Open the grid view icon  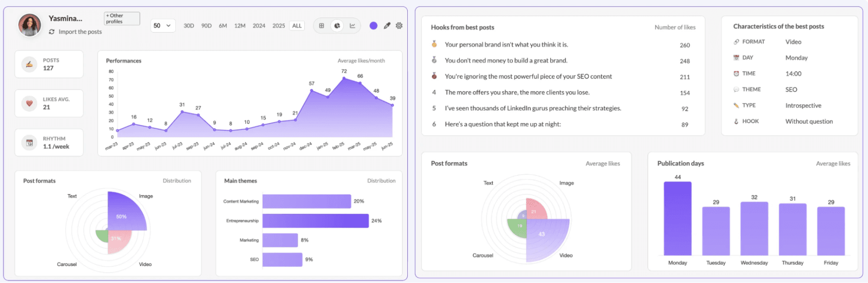(x=321, y=26)
